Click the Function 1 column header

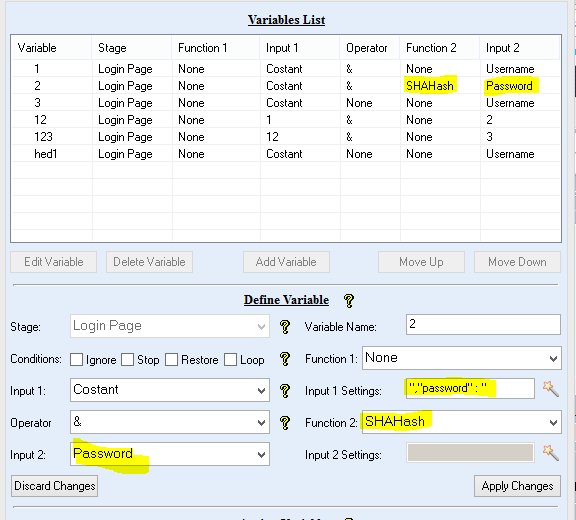216,48
